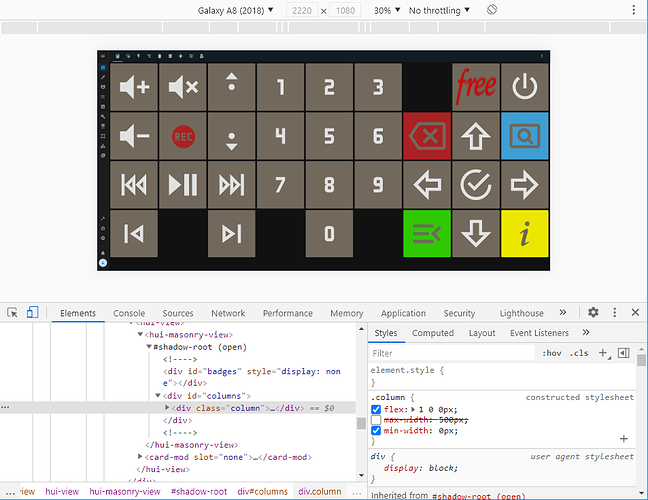Tap the right arrow navigation button
This screenshot has width=648, height=500.
click(525, 185)
